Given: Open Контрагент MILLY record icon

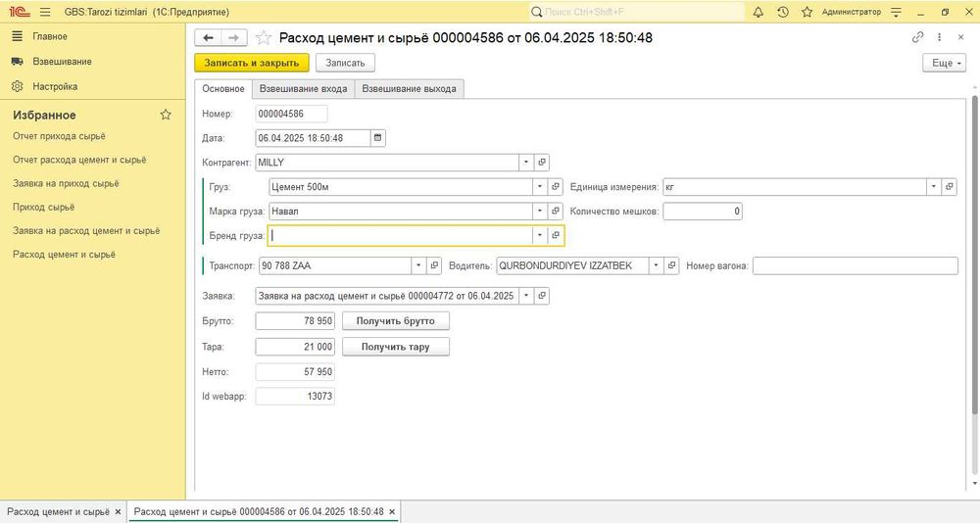Looking at the screenshot, I should tap(542, 162).
